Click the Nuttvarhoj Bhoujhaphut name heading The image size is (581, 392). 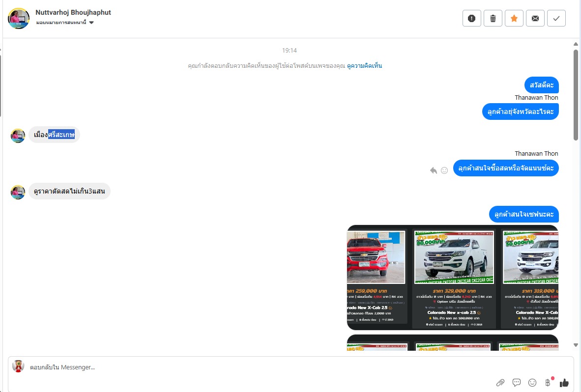tap(73, 12)
